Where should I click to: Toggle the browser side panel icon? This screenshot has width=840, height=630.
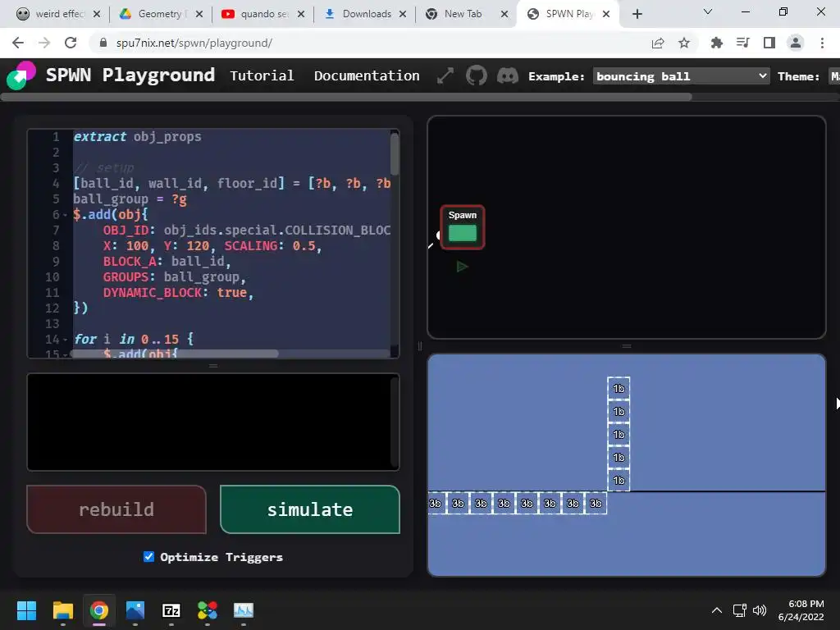tap(769, 43)
